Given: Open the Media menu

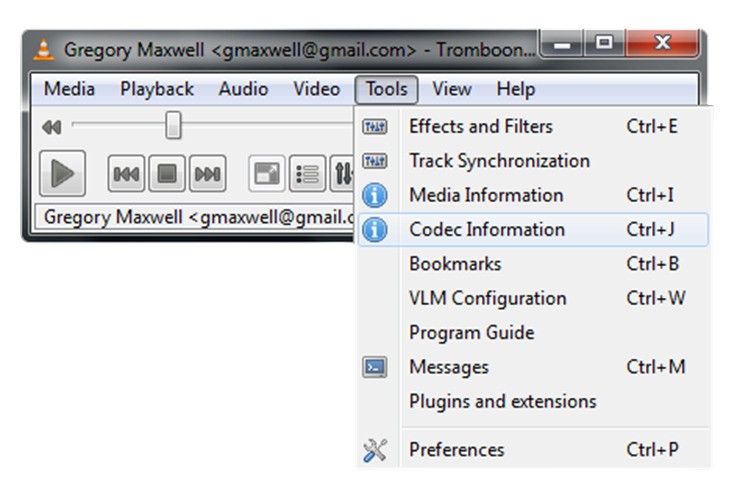Looking at the screenshot, I should pos(70,89).
